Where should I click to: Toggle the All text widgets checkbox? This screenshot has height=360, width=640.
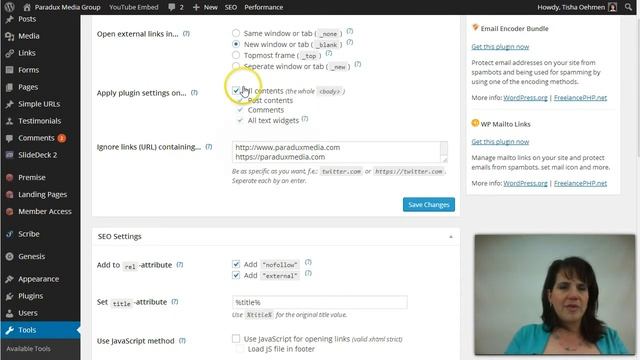(x=240, y=120)
